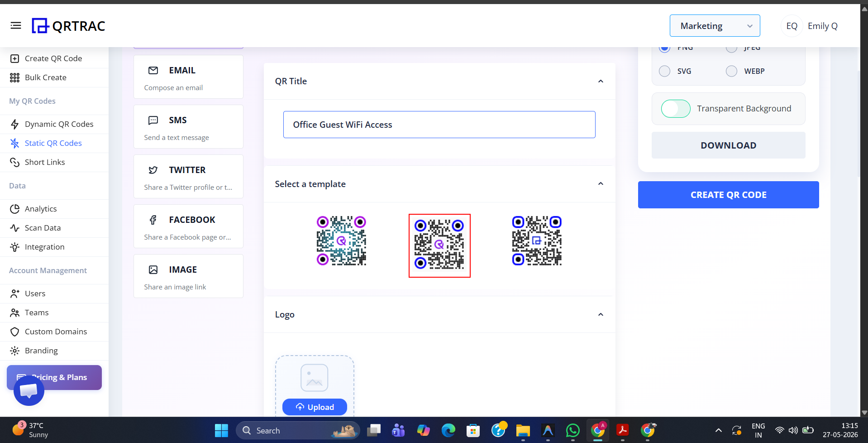Collapse the Select a template section
868x443 pixels.
(x=601, y=183)
